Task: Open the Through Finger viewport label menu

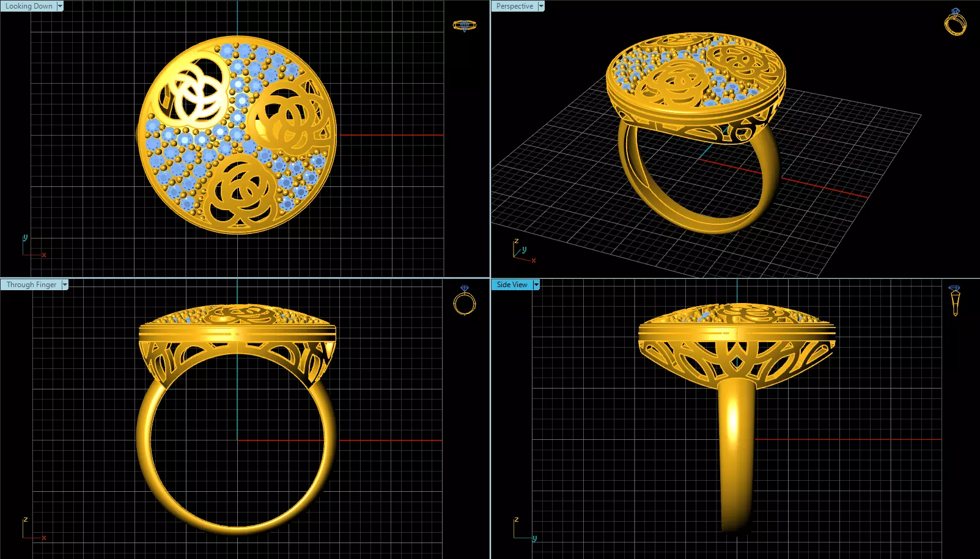Action: [x=31, y=285]
